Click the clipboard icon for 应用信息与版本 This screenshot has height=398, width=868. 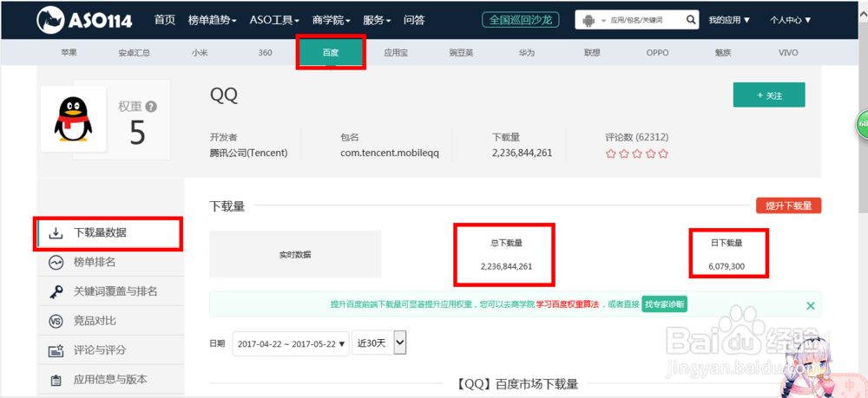(56, 381)
